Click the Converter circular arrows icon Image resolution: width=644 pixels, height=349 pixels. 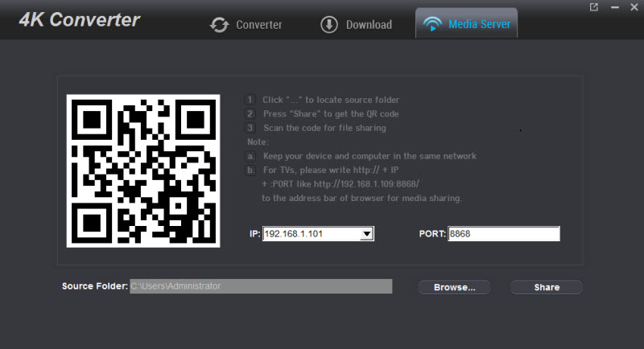click(219, 25)
